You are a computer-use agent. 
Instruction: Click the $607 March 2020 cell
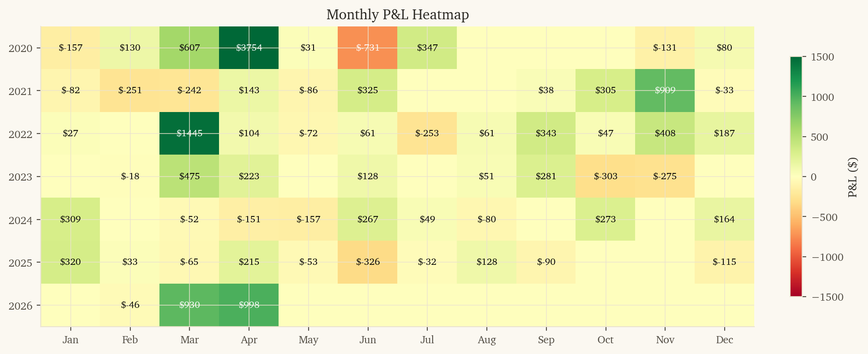[189, 48]
